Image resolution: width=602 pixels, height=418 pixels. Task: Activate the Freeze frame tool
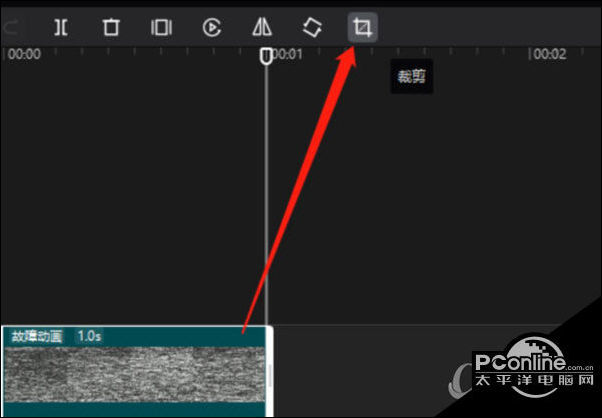161,28
